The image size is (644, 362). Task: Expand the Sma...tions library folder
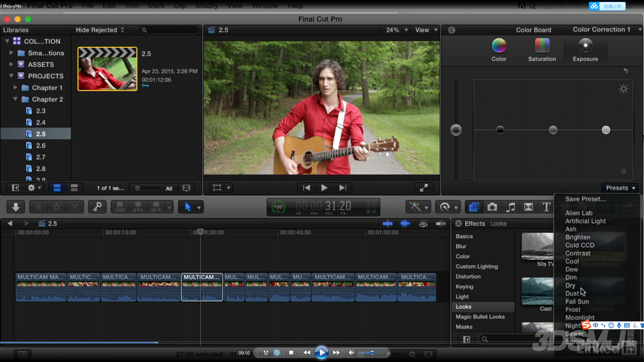click(x=11, y=53)
